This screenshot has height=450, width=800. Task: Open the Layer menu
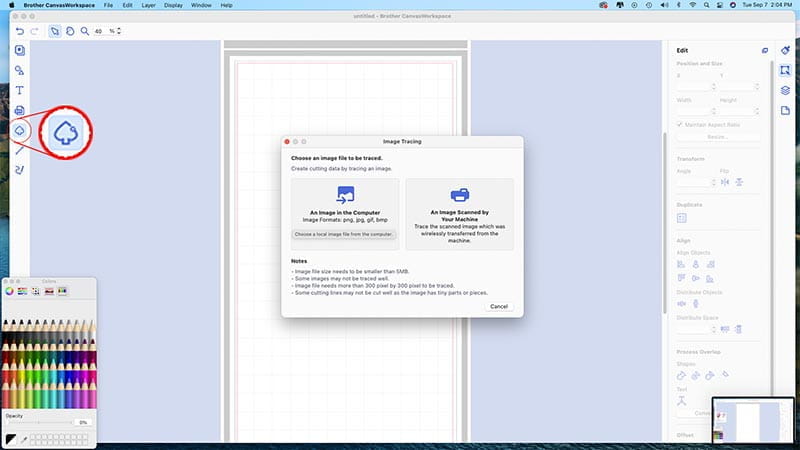pos(148,5)
